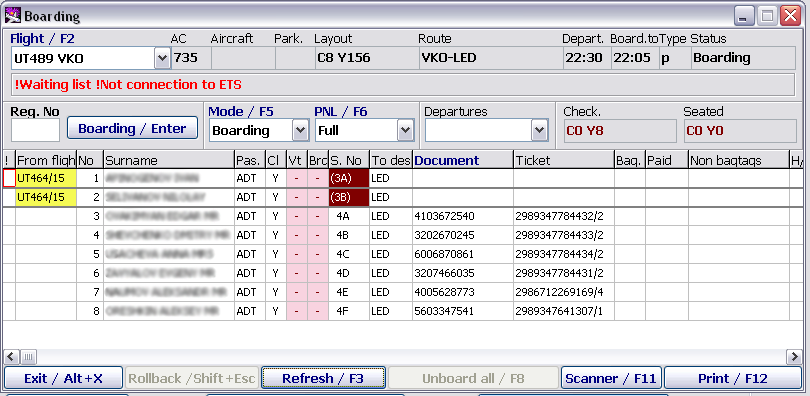Select the UT464/15 cell in row 2
The height and width of the screenshot is (396, 810).
click(46, 197)
